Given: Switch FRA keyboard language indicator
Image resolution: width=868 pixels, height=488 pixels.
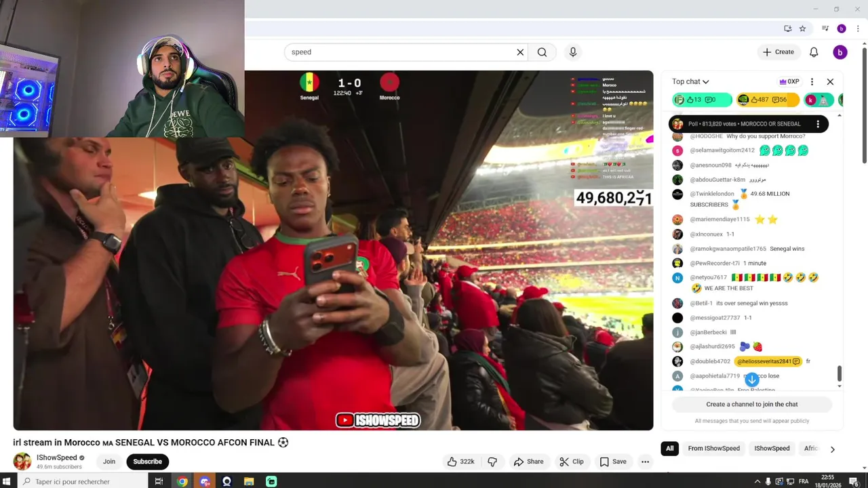Looking at the screenshot, I should (x=804, y=481).
